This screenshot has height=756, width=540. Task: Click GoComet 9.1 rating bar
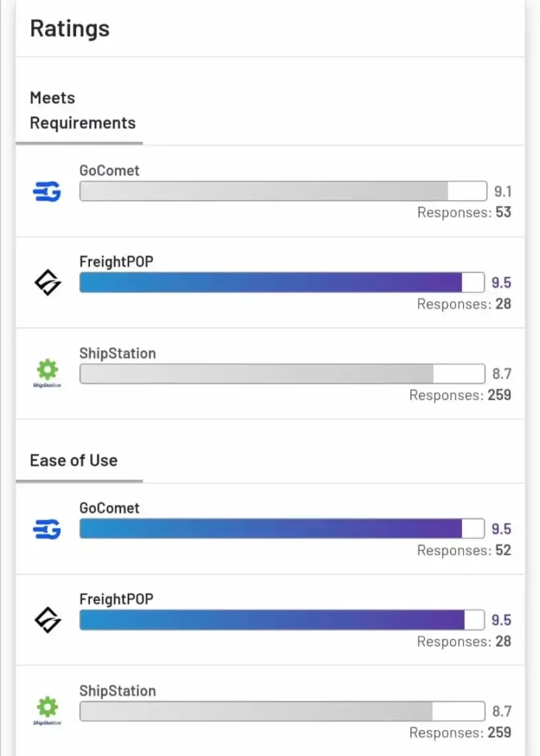click(283, 191)
